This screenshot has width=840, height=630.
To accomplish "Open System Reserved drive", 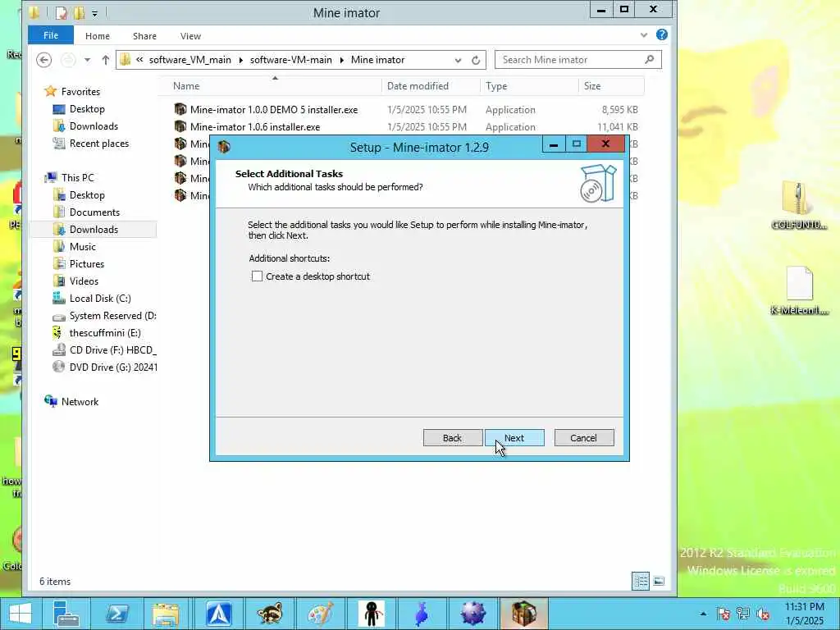I will tap(113, 316).
